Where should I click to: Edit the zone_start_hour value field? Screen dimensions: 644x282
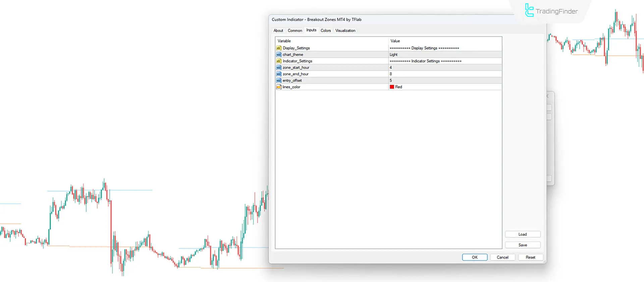point(445,68)
